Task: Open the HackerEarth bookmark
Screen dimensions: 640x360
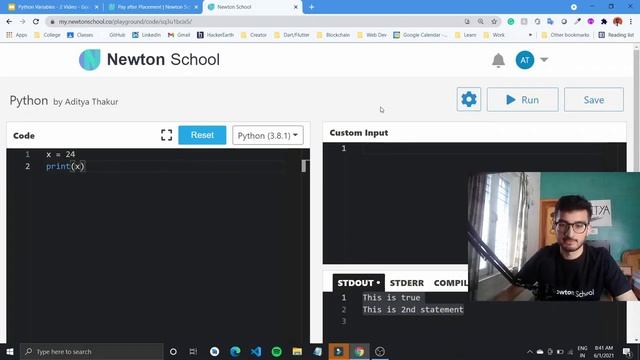Action: click(x=216, y=35)
